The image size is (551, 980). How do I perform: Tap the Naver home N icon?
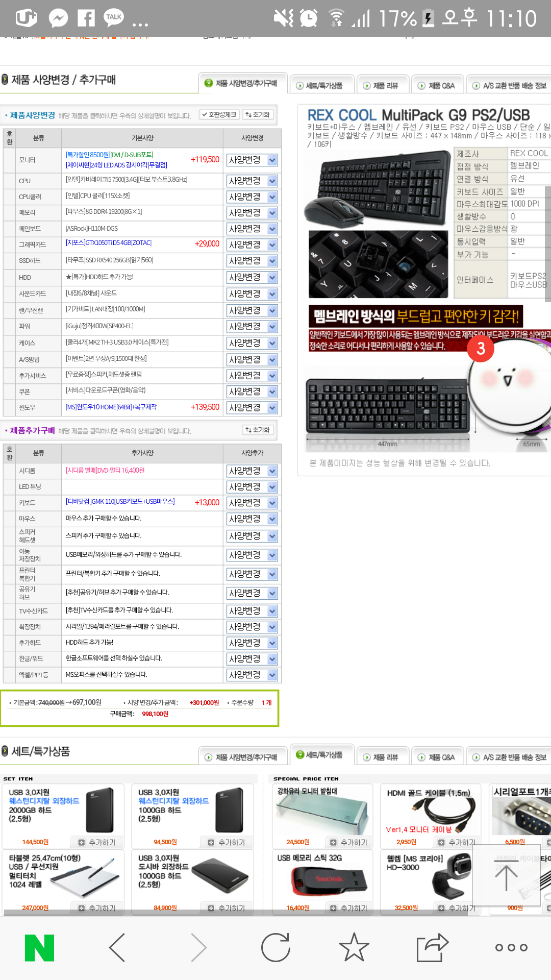(39, 947)
